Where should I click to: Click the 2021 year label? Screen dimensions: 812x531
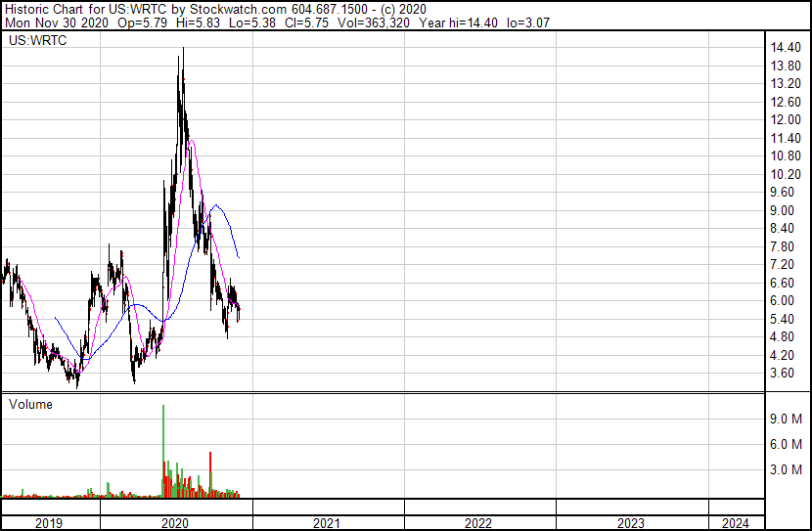327,523
